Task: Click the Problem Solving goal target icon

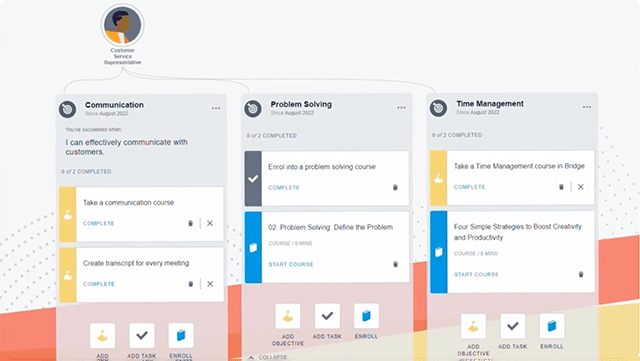Action: [x=253, y=109]
